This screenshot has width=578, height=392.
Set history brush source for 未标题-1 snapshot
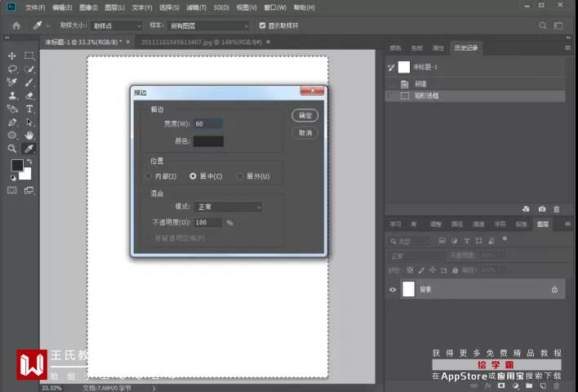click(x=391, y=67)
